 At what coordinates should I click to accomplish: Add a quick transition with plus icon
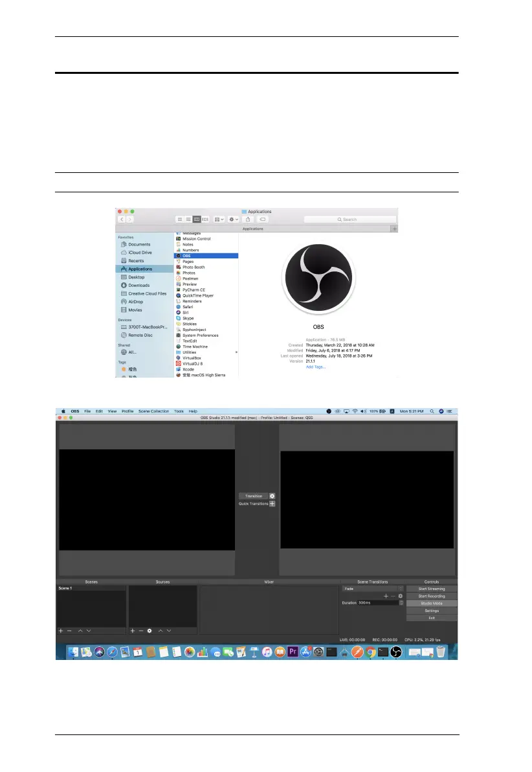point(272,503)
